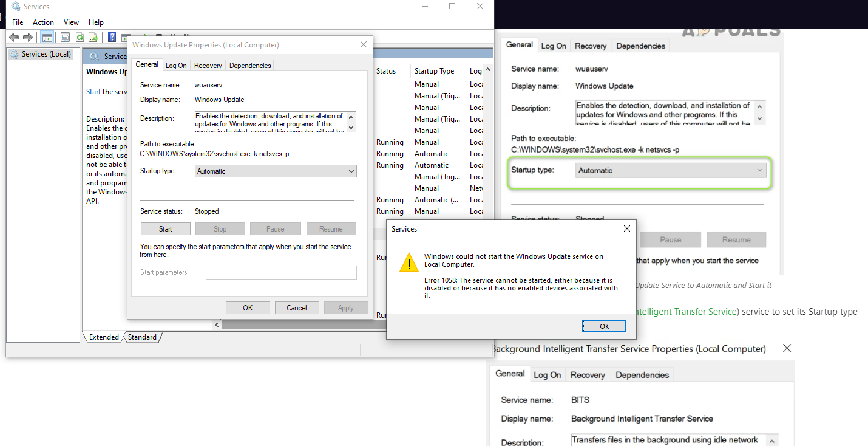Click the Forward arrow in Services toolbar
Screen dimensions: 868x446
click(x=27, y=38)
